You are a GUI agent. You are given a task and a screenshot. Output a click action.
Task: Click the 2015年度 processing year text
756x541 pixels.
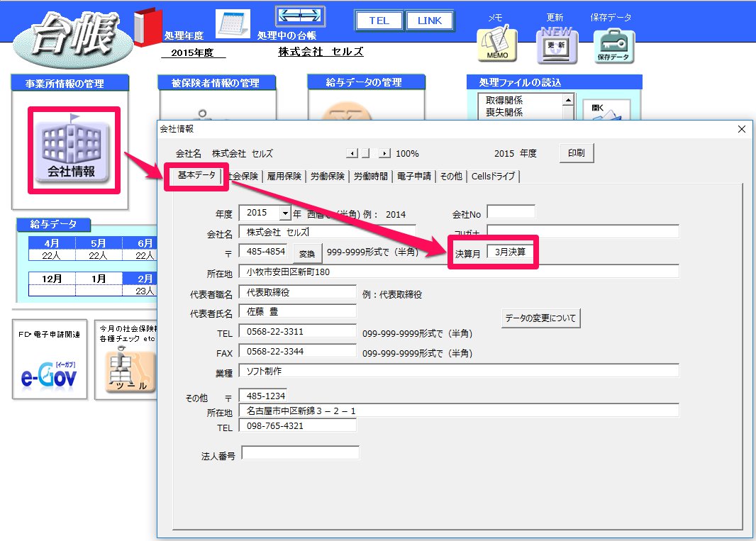point(192,52)
